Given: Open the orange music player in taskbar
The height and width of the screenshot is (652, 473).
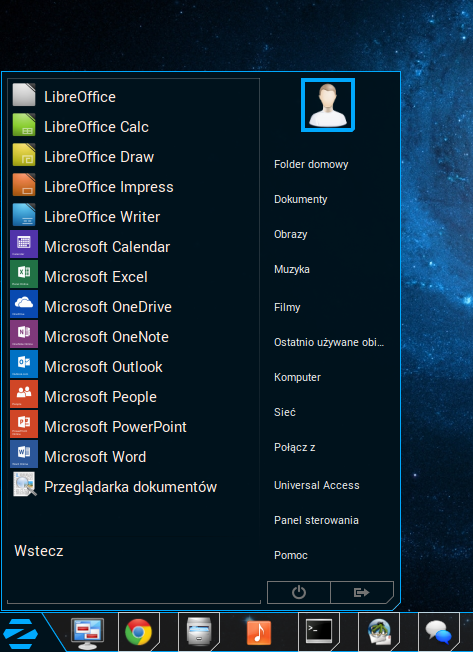Looking at the screenshot, I should coord(259,632).
